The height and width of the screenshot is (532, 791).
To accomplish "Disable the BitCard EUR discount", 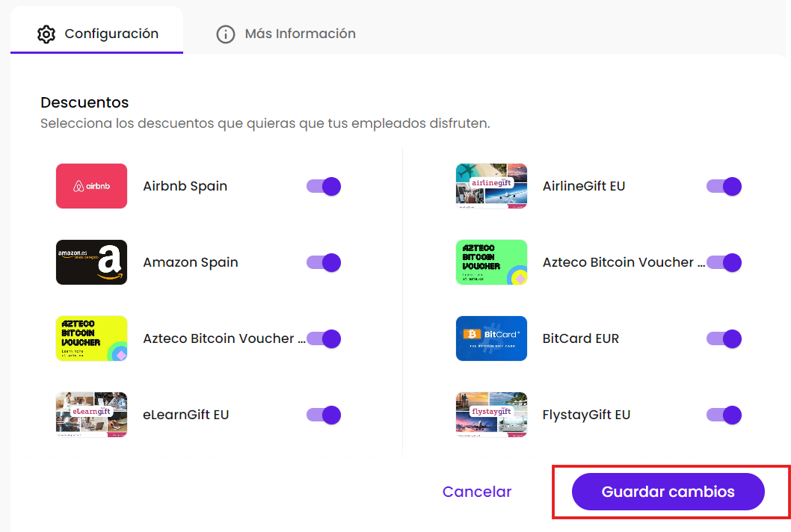I will point(724,338).
